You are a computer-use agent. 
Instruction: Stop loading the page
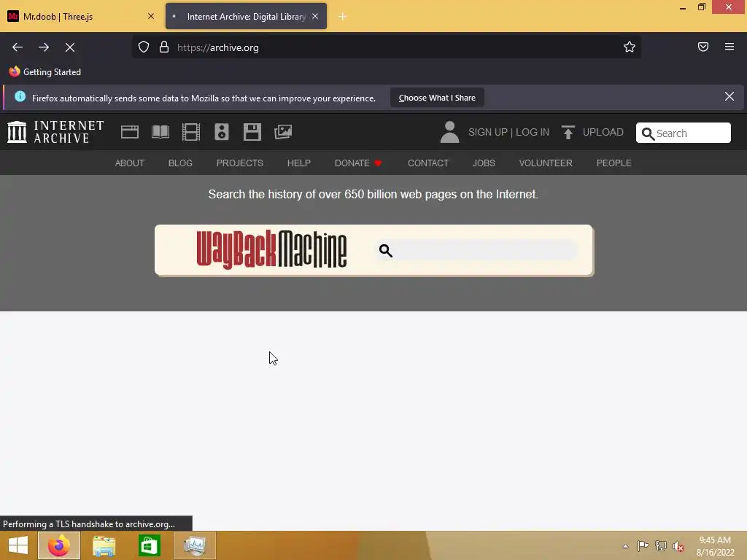pyautogui.click(x=70, y=47)
